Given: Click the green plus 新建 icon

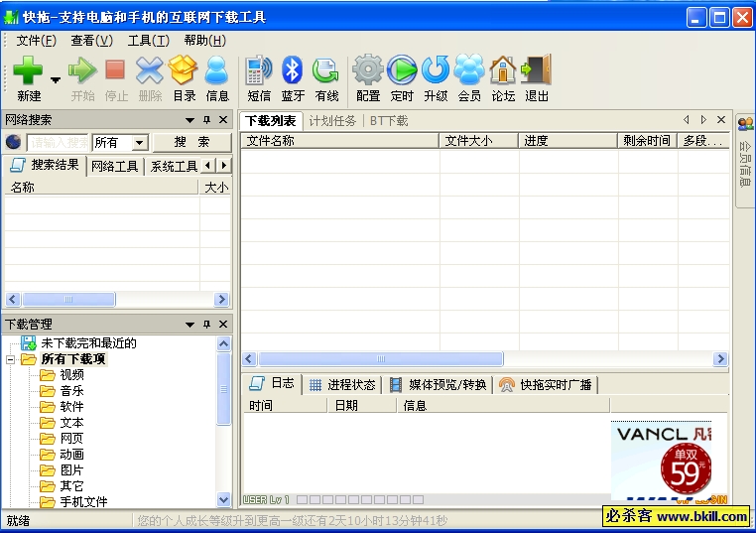Looking at the screenshot, I should 28,70.
